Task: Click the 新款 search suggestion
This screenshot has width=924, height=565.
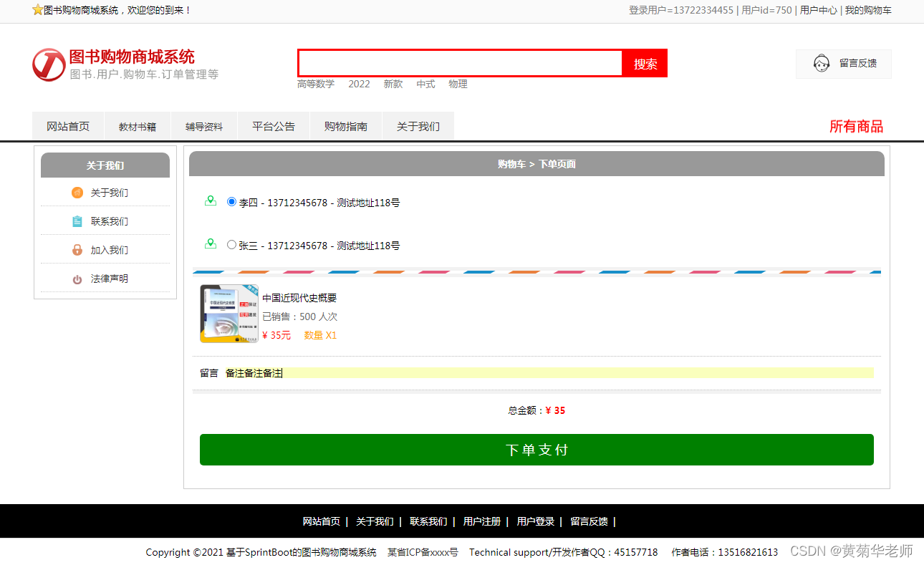Action: click(x=393, y=84)
